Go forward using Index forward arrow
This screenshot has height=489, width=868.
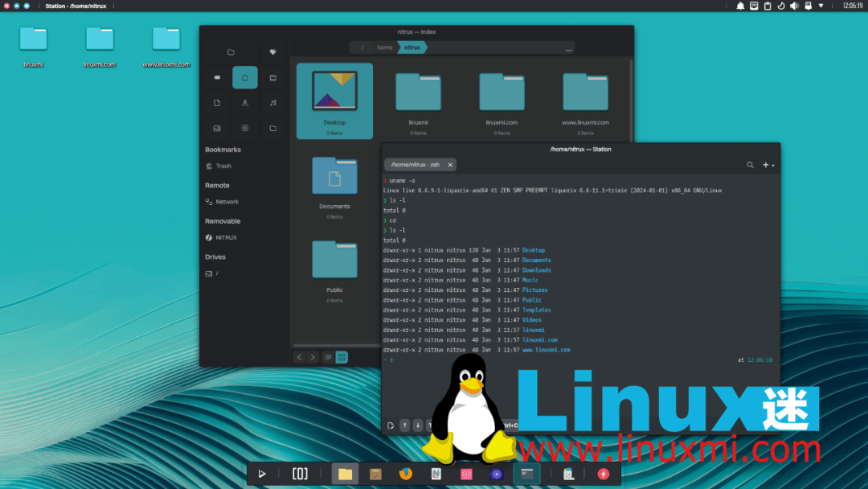pyautogui.click(x=313, y=358)
